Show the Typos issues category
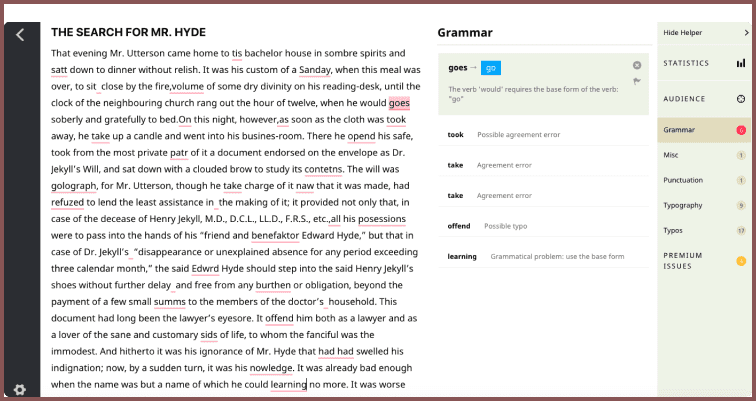 [672, 230]
